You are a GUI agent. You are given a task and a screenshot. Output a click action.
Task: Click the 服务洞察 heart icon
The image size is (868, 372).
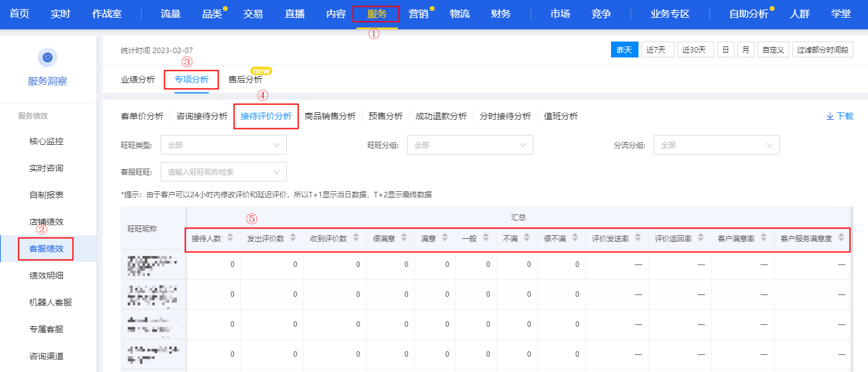[48, 57]
